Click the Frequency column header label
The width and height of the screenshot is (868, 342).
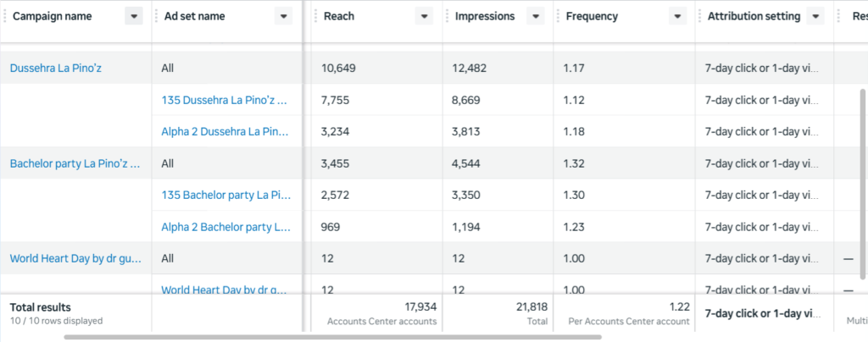(592, 16)
